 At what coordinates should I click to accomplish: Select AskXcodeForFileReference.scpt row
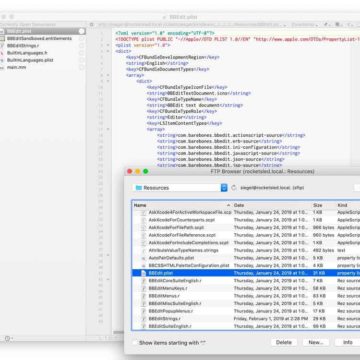[x=246, y=235]
